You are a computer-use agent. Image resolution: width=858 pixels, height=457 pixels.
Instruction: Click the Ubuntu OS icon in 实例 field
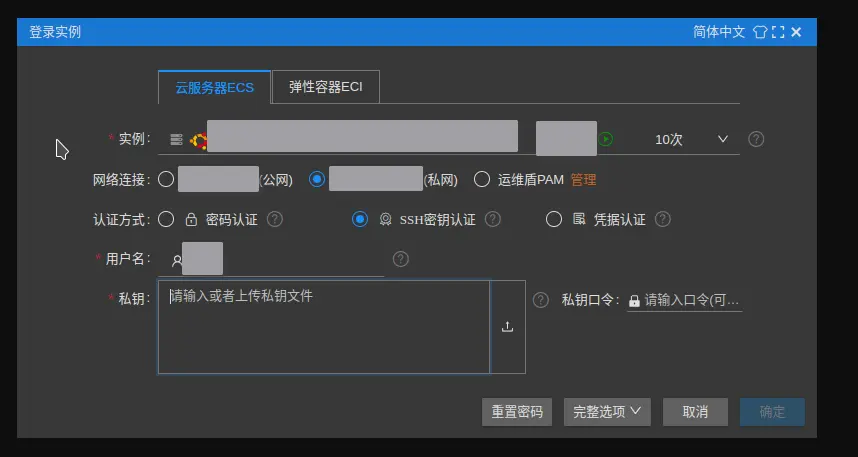[x=198, y=141]
